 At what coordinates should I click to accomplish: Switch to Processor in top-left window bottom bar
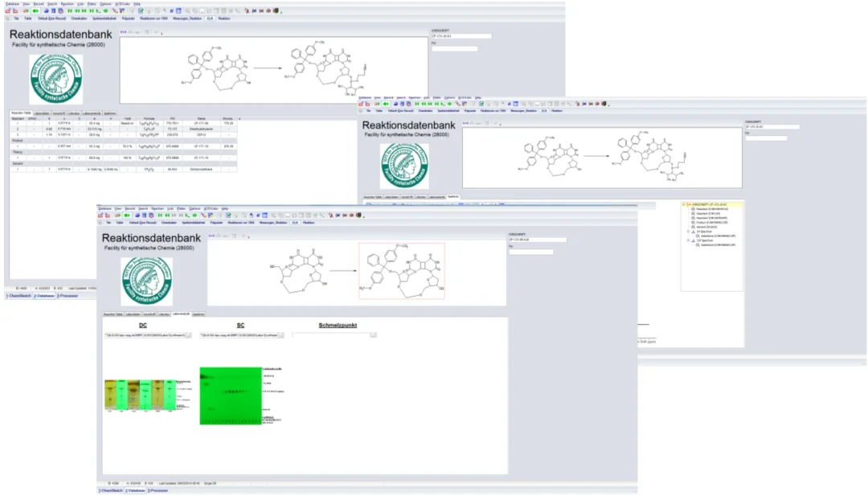(68, 296)
